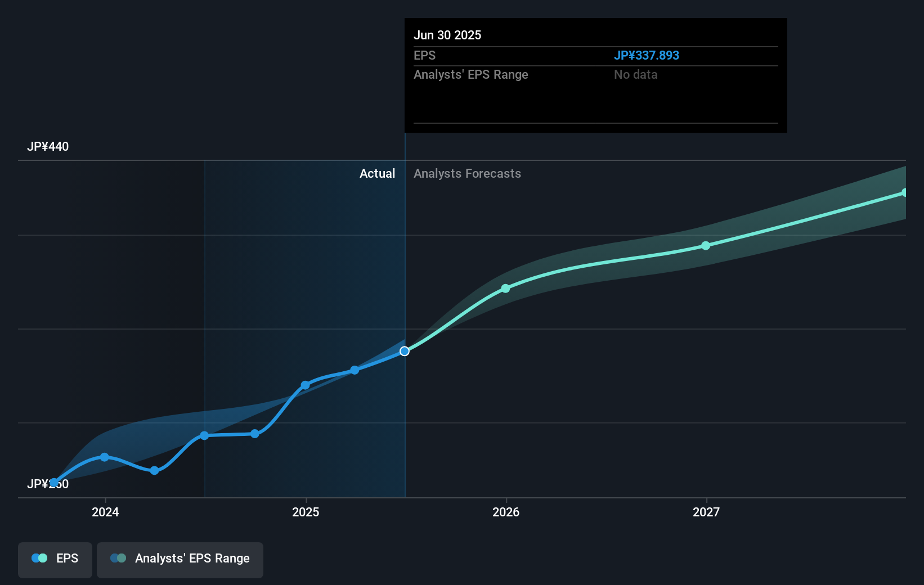This screenshot has height=585, width=924.
Task: Toggle the Analysts' EPS Range visibility
Action: (x=180, y=558)
